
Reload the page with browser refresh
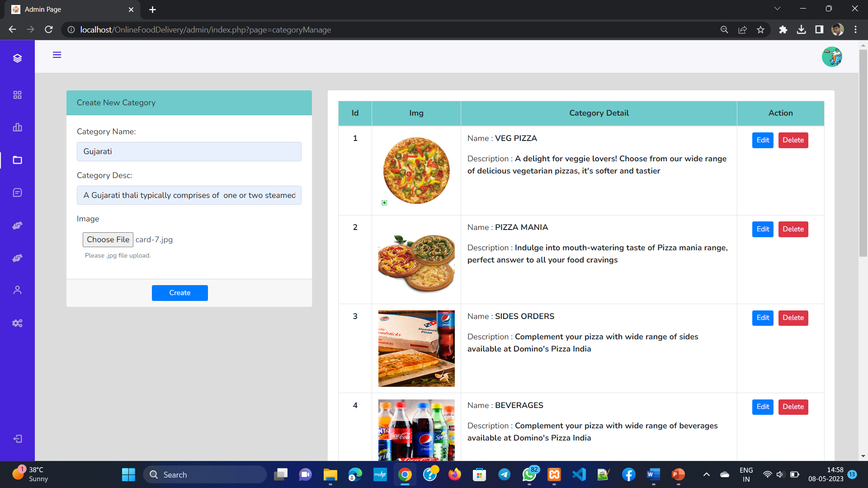49,29
